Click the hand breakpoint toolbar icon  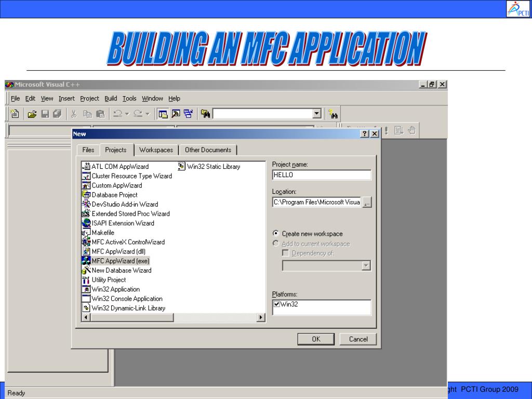point(412,130)
